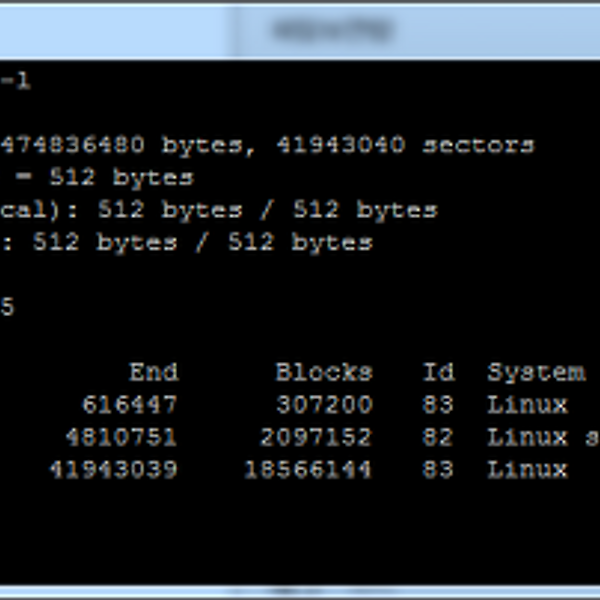Click the blurred title text in the title bar
The height and width of the screenshot is (600, 600).
[330, 30]
